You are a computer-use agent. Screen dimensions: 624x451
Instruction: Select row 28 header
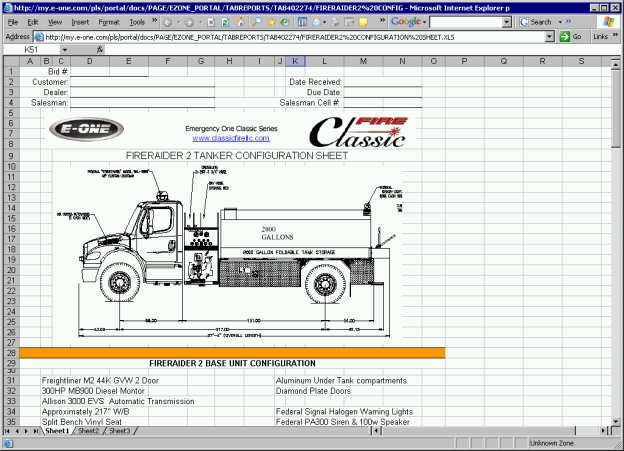12,353
